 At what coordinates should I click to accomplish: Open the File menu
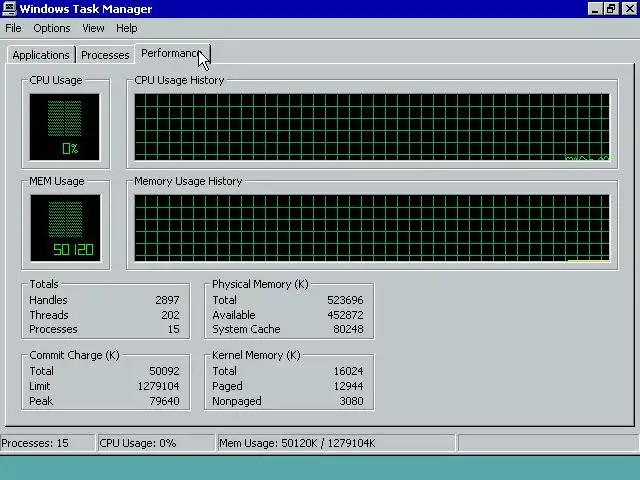coord(13,28)
